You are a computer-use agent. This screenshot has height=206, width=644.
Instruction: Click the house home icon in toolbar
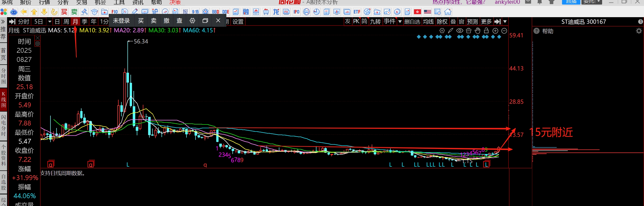[x=448, y=12]
